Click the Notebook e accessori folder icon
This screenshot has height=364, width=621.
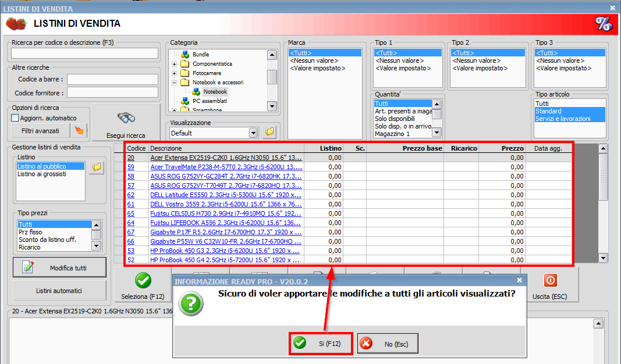[185, 83]
